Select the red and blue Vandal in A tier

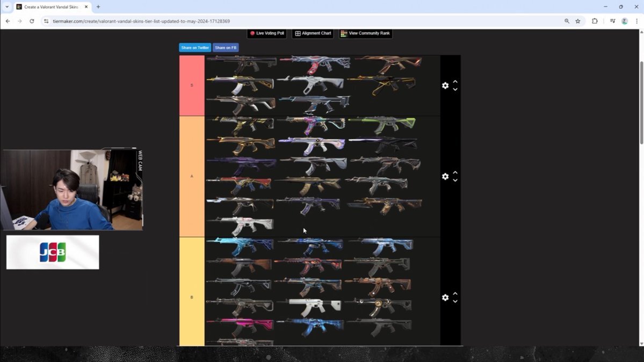click(239, 185)
